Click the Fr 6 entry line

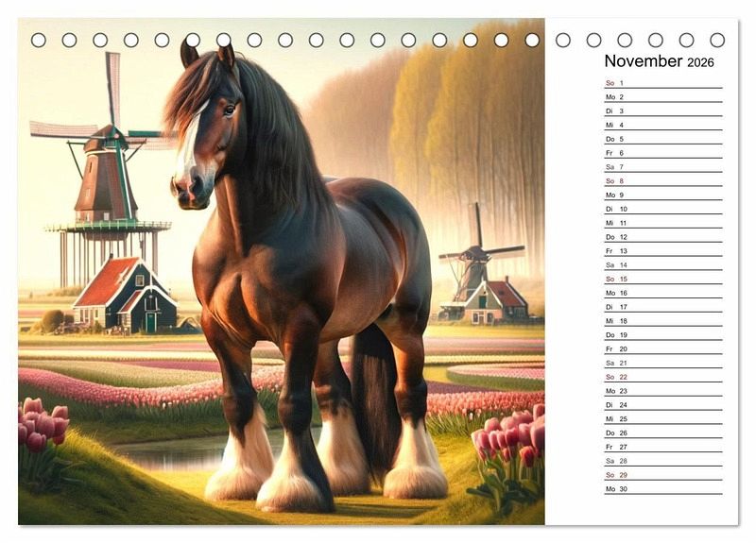(663, 153)
